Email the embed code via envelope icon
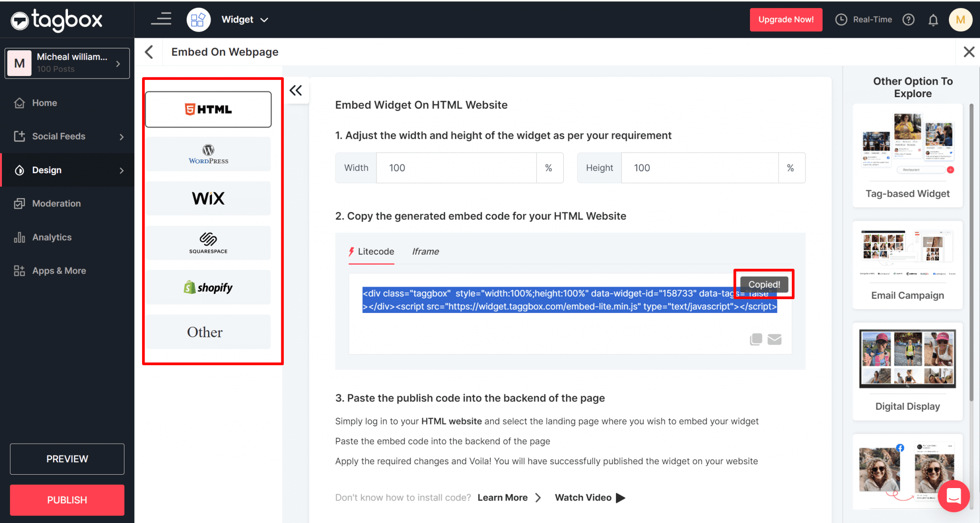Viewport: 980px width, 523px height. point(775,339)
